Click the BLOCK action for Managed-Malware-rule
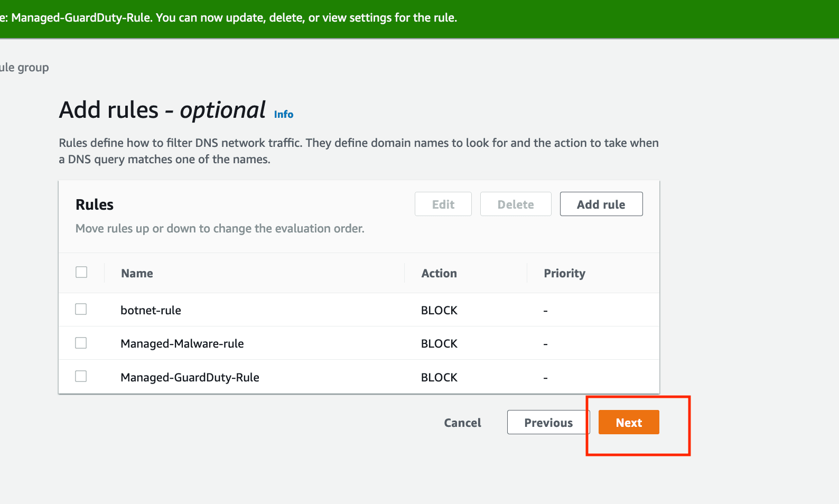The width and height of the screenshot is (839, 504). pos(439,343)
